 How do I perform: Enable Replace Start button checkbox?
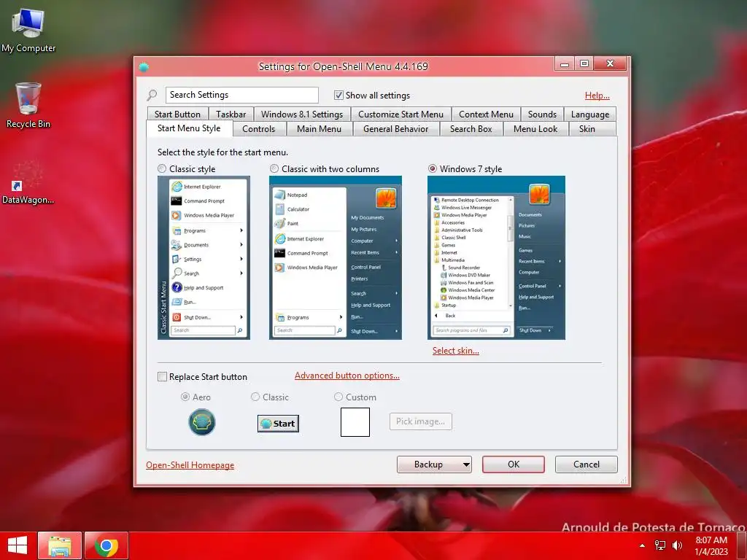[162, 377]
